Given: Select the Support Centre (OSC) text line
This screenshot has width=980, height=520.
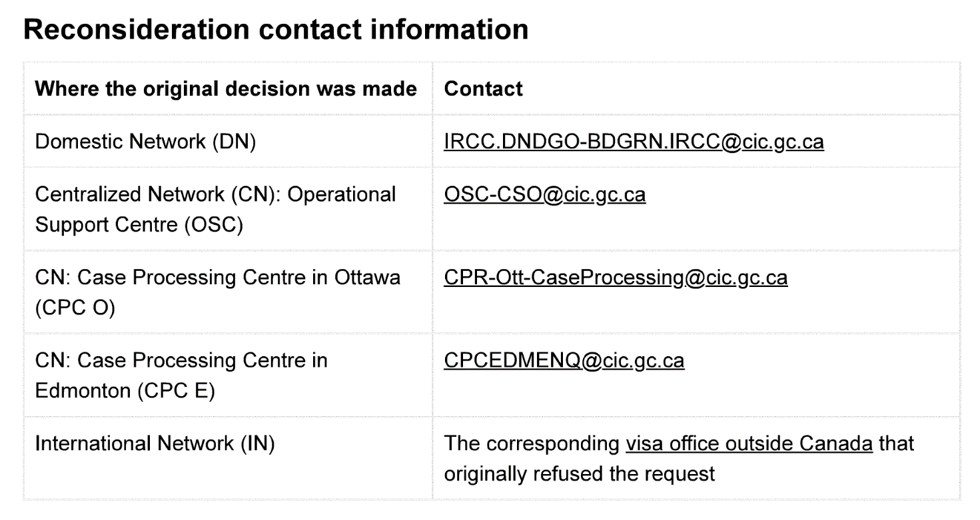Looking at the screenshot, I should 139,225.
